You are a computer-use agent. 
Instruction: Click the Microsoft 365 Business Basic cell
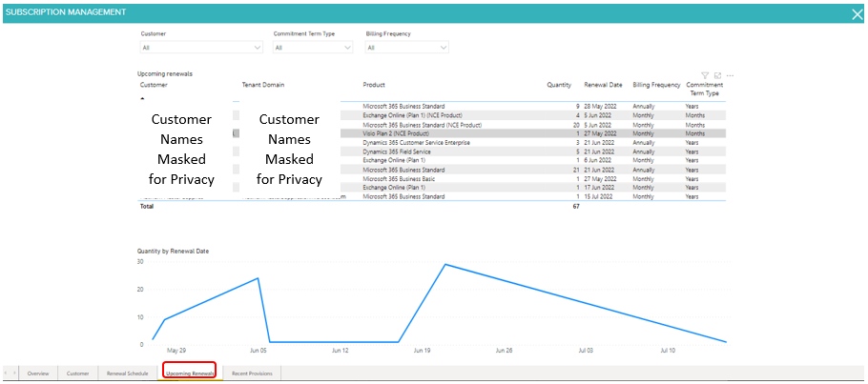click(399, 179)
